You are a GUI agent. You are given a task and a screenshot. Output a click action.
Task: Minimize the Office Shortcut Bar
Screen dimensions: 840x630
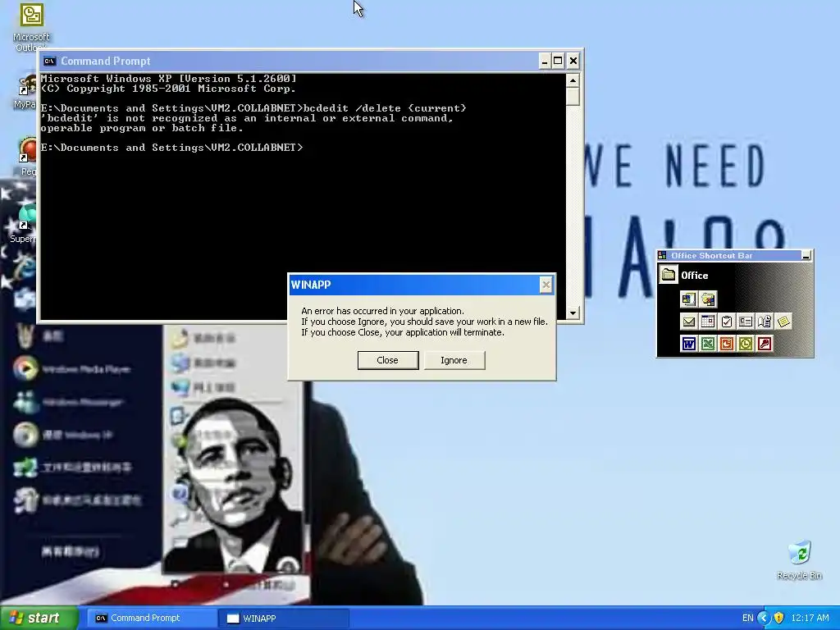click(x=806, y=256)
